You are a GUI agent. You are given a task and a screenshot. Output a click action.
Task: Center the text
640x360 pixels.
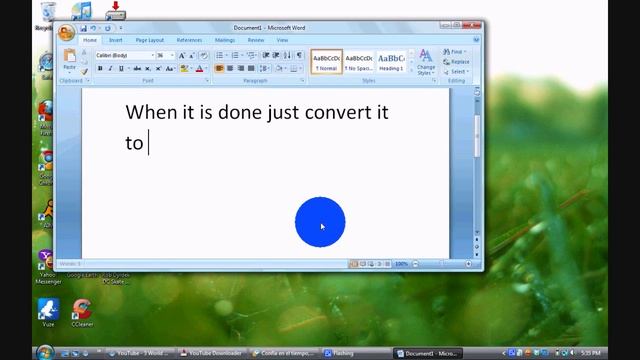pyautogui.click(x=230, y=69)
